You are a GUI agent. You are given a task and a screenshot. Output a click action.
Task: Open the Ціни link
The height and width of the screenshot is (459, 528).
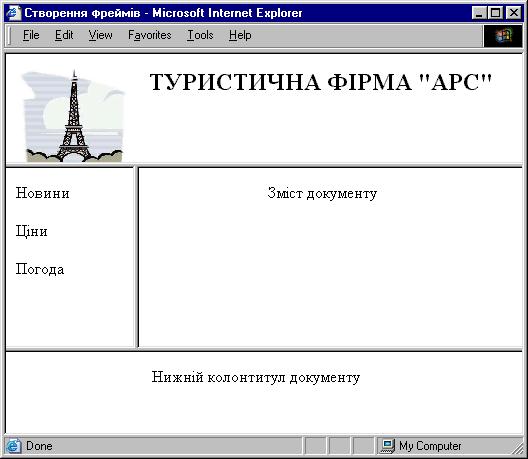32,232
